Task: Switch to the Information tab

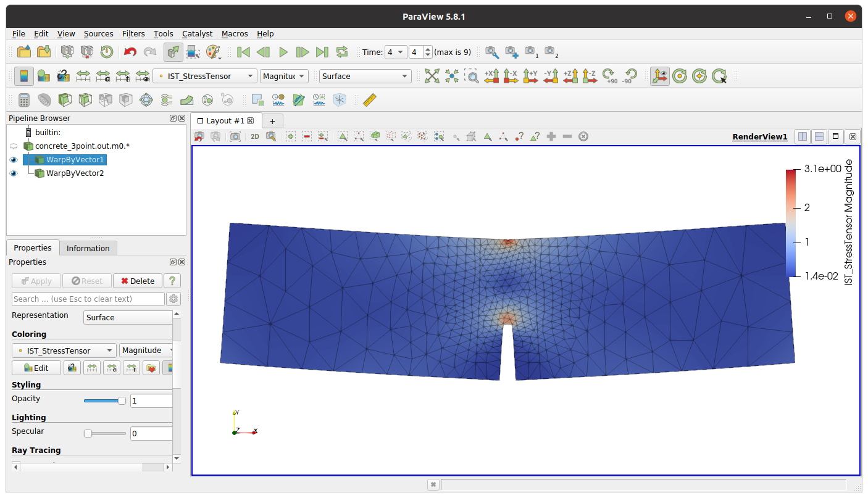Action: click(x=88, y=248)
